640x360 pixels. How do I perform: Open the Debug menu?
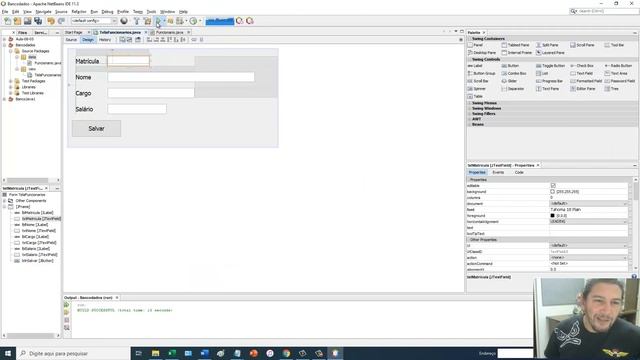107,12
